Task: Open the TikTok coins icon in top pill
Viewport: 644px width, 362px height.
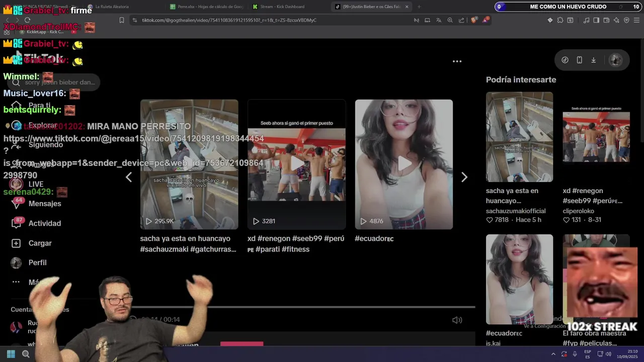Action: pos(565,60)
